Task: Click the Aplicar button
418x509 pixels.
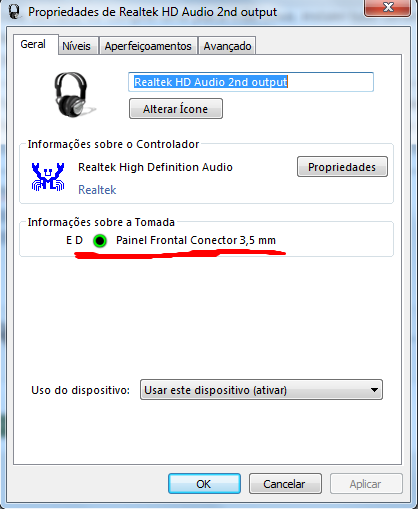Action: (366, 484)
